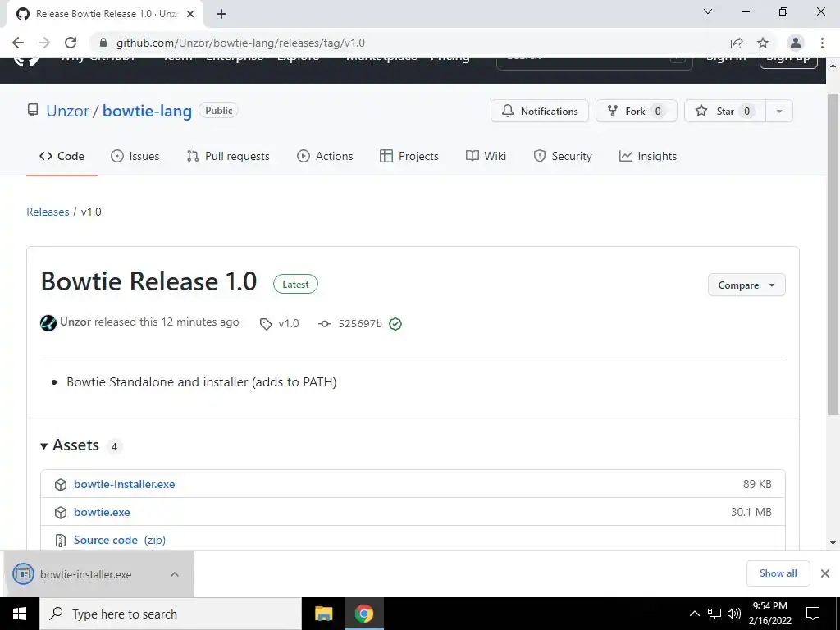Open Chrome three-dot menu
Viewport: 840px width, 630px height.
click(822, 43)
